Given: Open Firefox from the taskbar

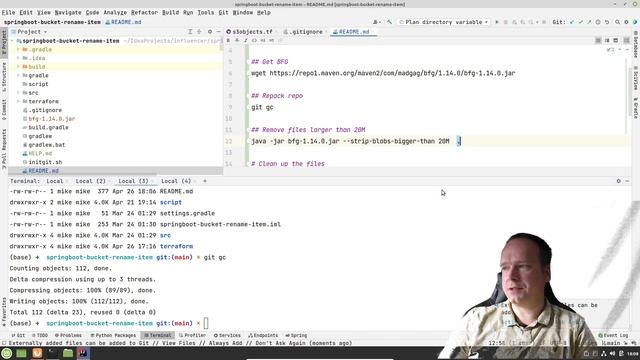Looking at the screenshot, I should pos(37,353).
